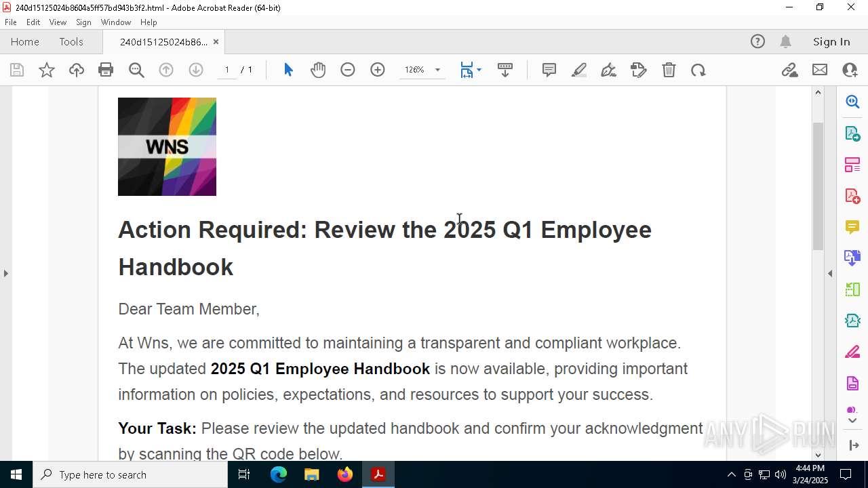Image resolution: width=868 pixels, height=488 pixels.
Task: Open the sign document pen tool
Action: [609, 70]
